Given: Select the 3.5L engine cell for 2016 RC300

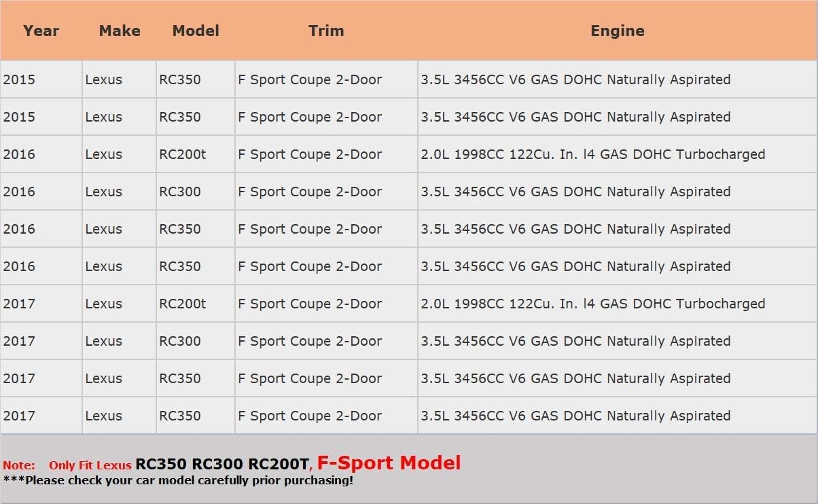Looking at the screenshot, I should pos(575,192).
